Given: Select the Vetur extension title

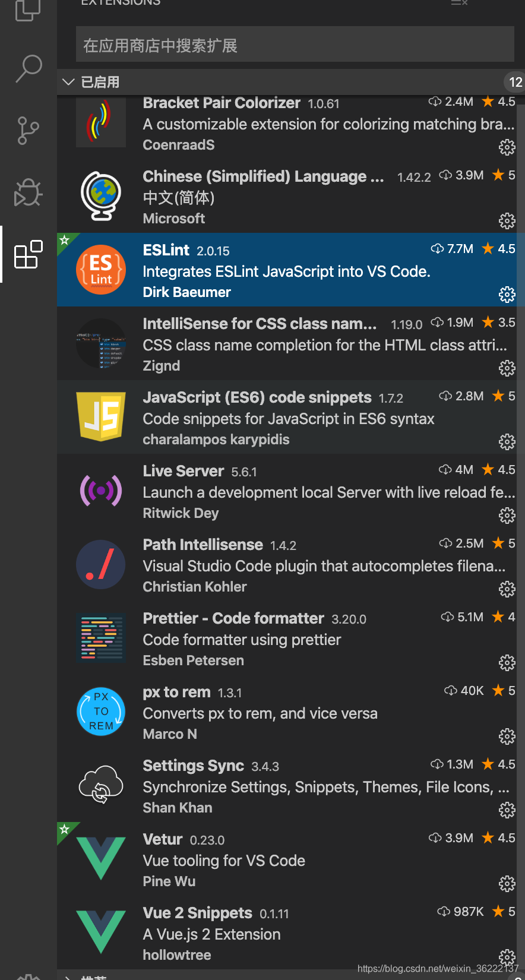Looking at the screenshot, I should click(163, 839).
